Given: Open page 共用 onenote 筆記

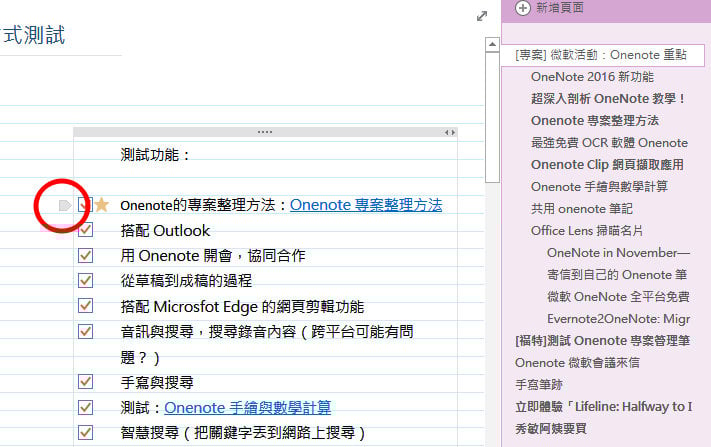Looking at the screenshot, I should tap(582, 209).
